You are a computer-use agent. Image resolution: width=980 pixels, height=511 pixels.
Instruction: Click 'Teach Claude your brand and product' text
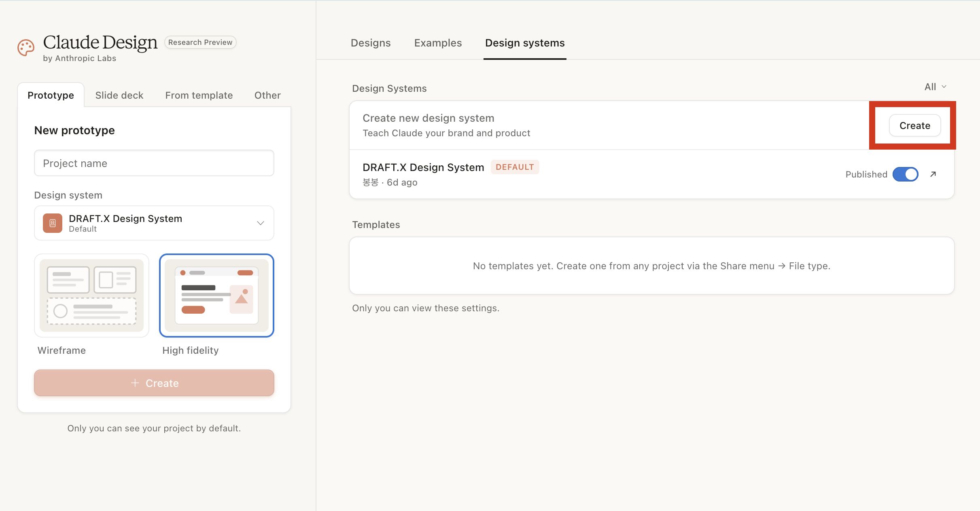tap(446, 133)
